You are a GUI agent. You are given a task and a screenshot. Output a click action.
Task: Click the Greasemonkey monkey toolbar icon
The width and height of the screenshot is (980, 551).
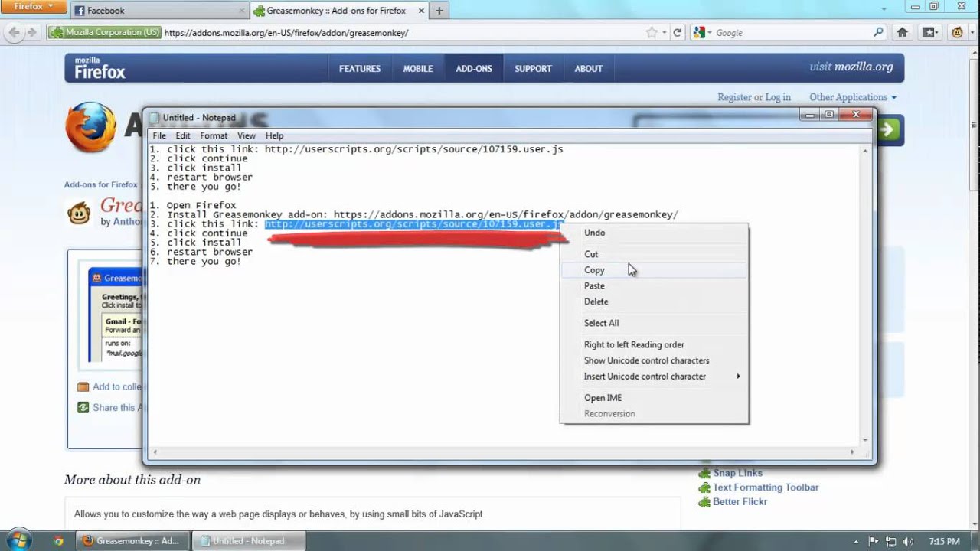point(957,33)
